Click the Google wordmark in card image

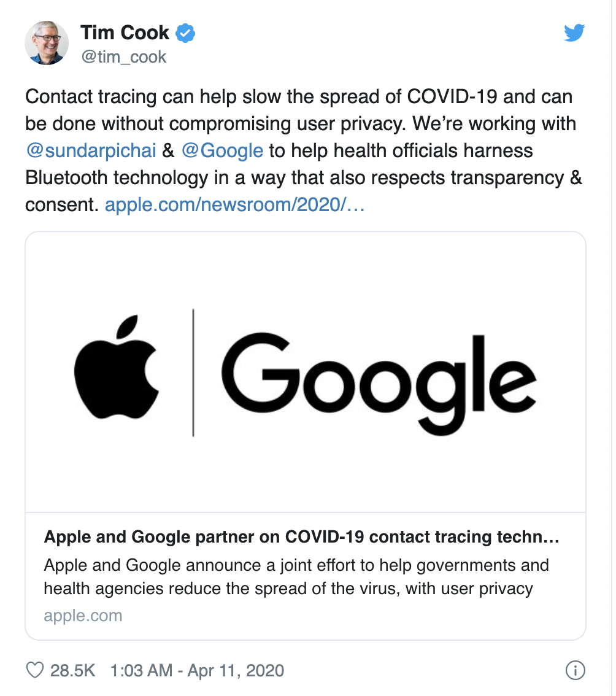377,376
